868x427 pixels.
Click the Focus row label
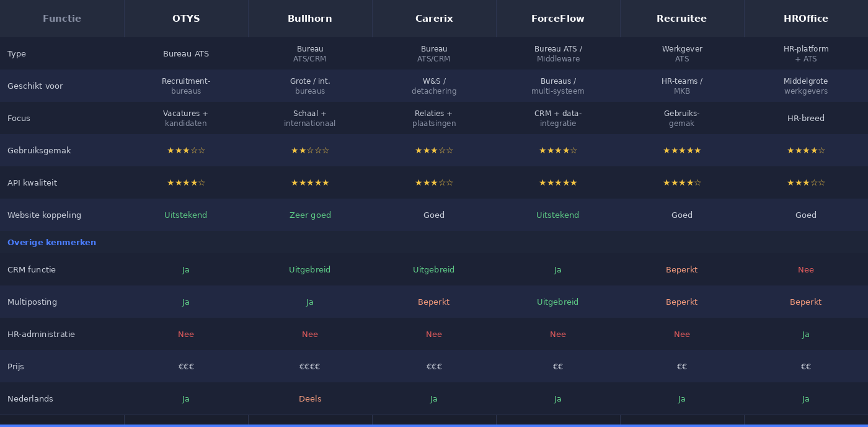point(19,119)
